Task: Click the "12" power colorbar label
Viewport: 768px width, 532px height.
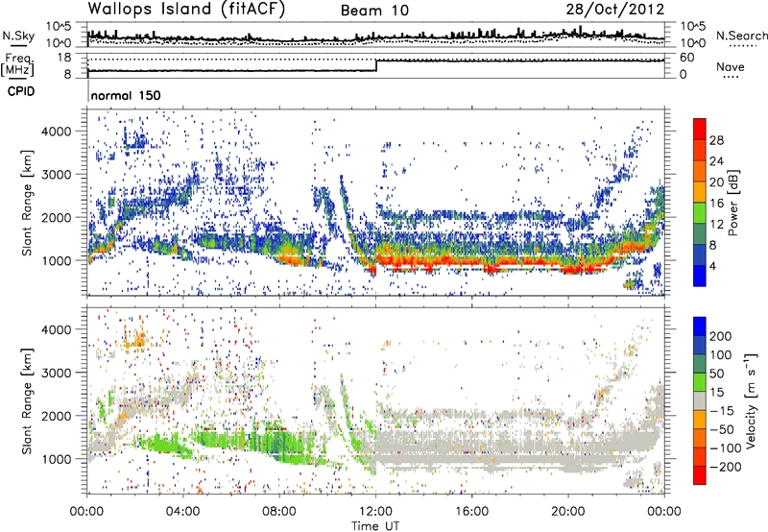Action: click(x=716, y=225)
